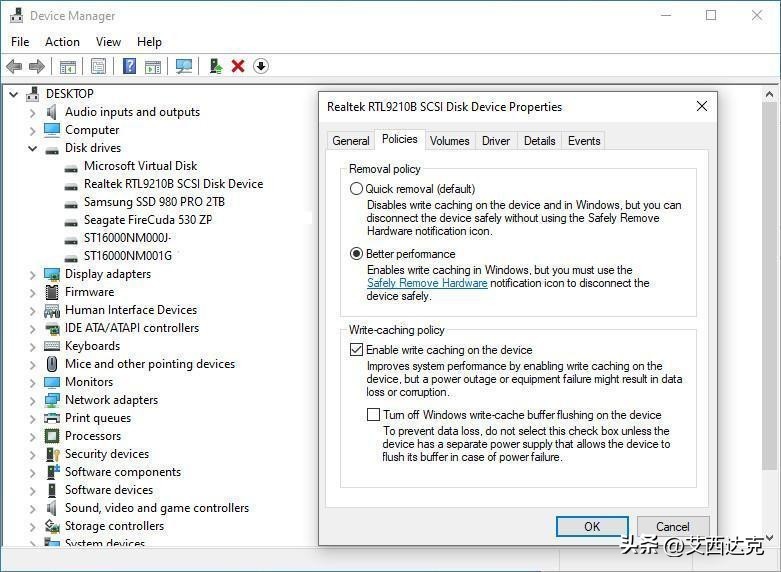This screenshot has width=781, height=572.
Task: Switch to the Events tab
Action: [584, 141]
